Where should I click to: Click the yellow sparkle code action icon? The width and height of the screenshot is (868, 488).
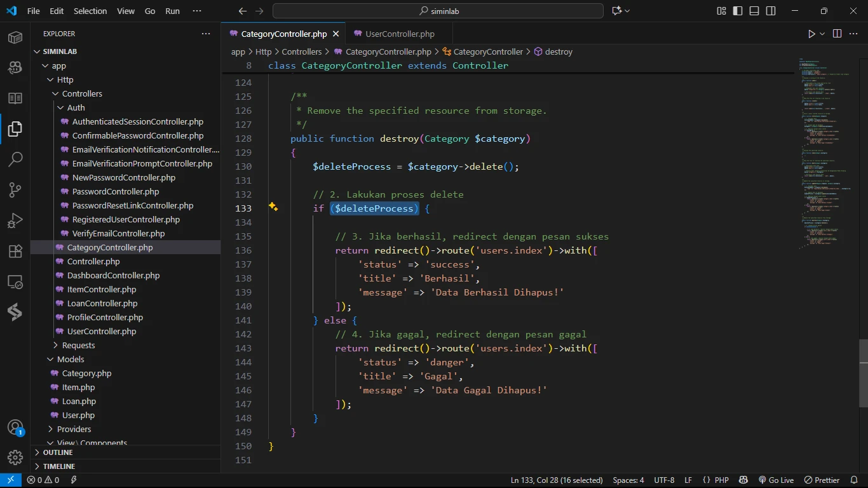point(273,207)
